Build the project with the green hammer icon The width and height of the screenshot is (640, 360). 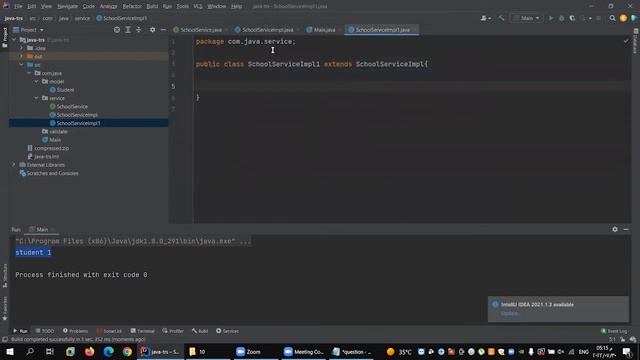(501, 18)
